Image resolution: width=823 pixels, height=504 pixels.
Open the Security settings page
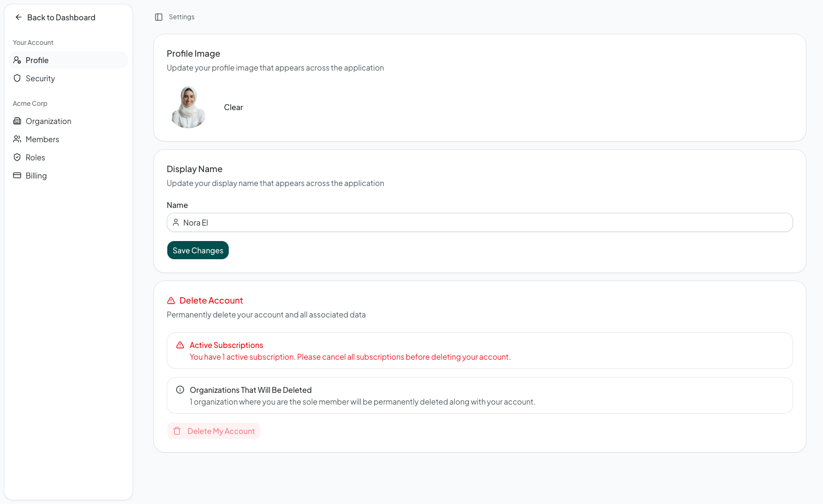click(x=40, y=79)
